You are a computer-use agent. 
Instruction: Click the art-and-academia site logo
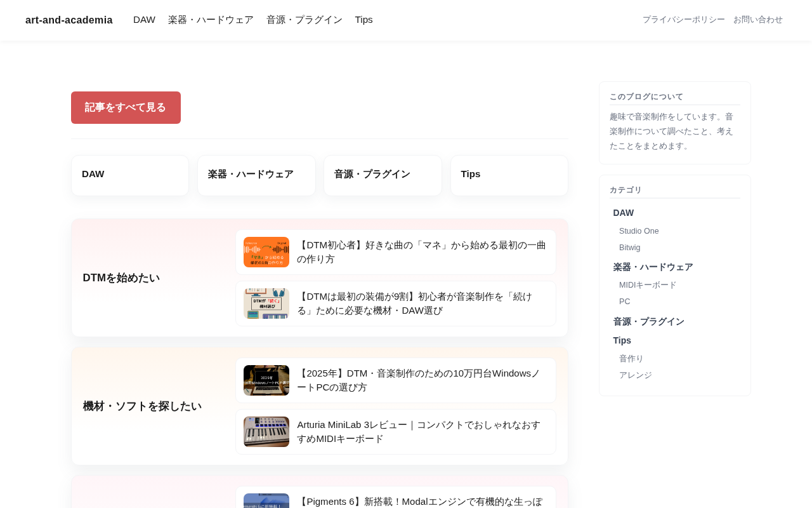pyautogui.click(x=69, y=20)
